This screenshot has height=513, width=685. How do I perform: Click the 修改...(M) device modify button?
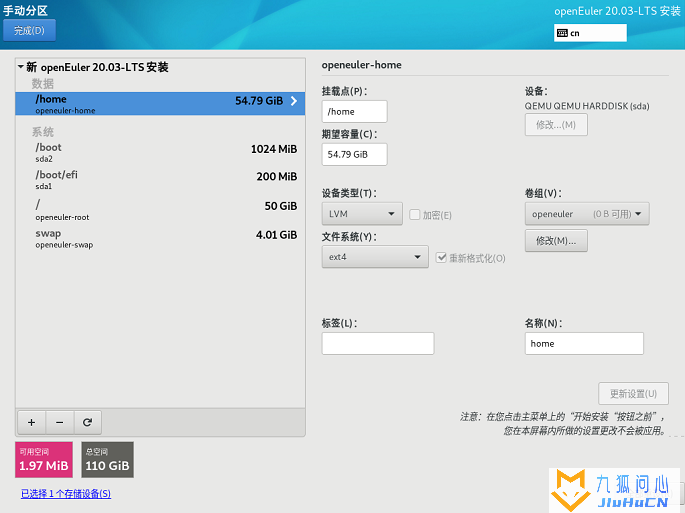pyautogui.click(x=556, y=125)
